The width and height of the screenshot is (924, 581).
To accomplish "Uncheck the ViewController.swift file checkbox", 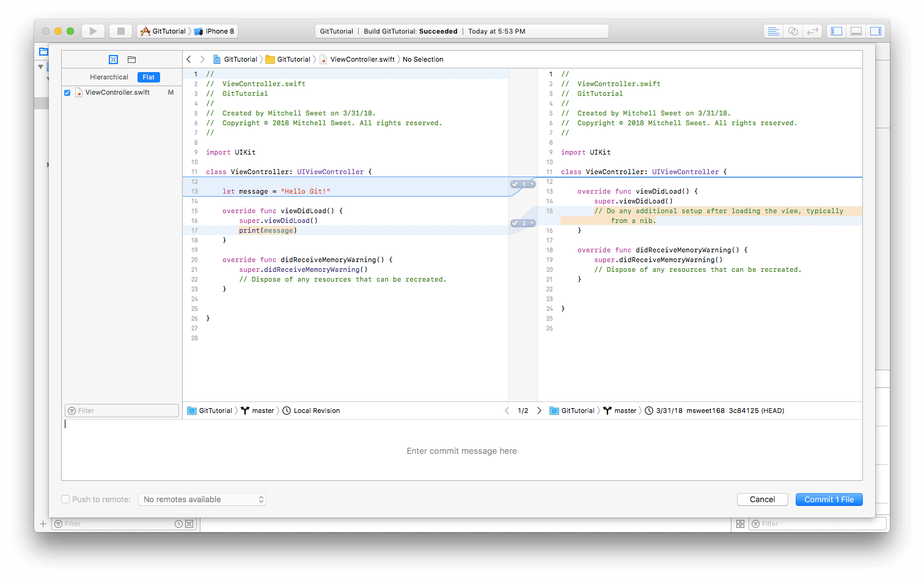I will pos(67,93).
